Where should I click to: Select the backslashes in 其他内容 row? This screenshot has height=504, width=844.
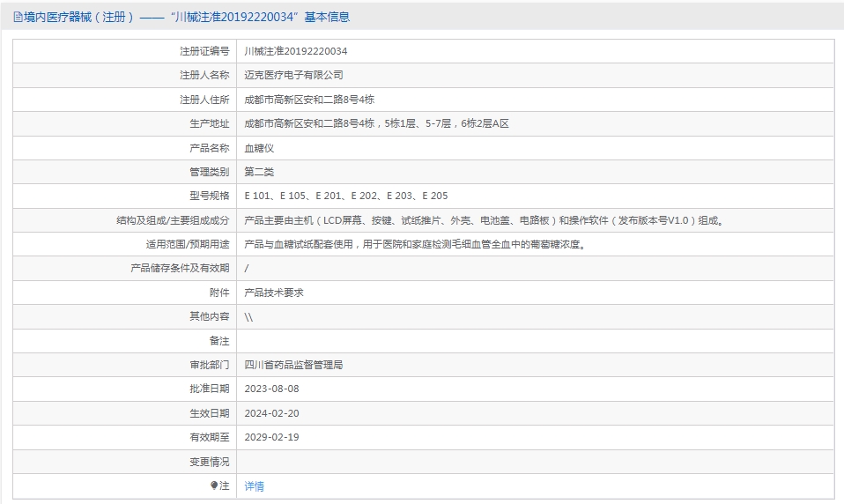click(248, 316)
